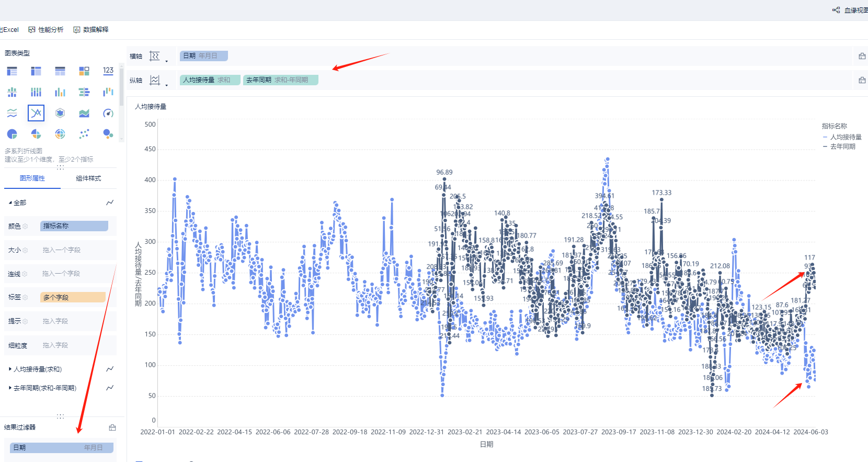Click the 指标名称 field in 颜色
This screenshot has height=462, width=868.
click(74, 226)
